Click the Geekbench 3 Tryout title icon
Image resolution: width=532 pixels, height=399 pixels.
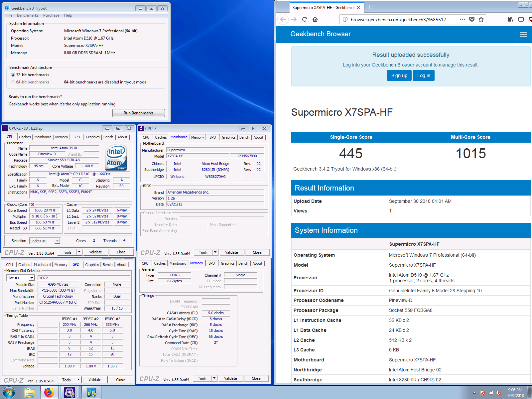[7, 8]
